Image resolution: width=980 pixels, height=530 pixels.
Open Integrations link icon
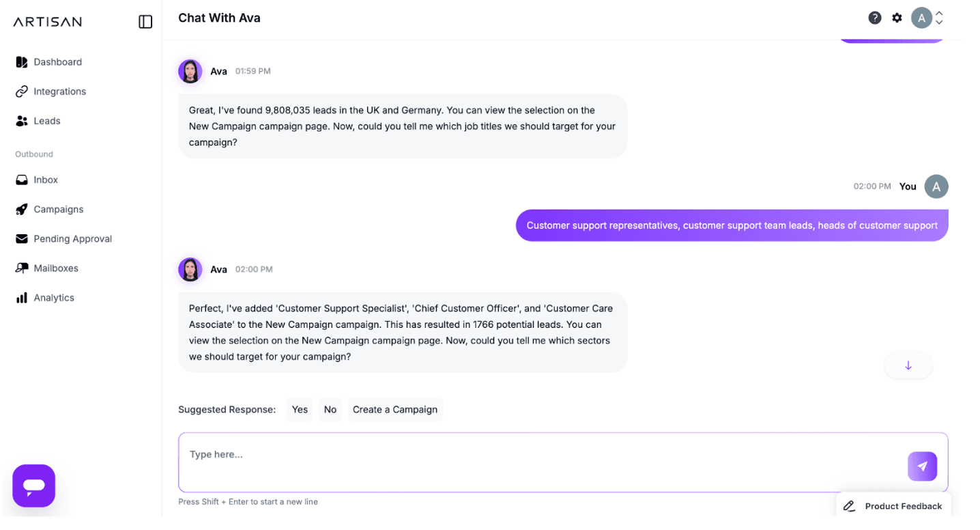[22, 92]
